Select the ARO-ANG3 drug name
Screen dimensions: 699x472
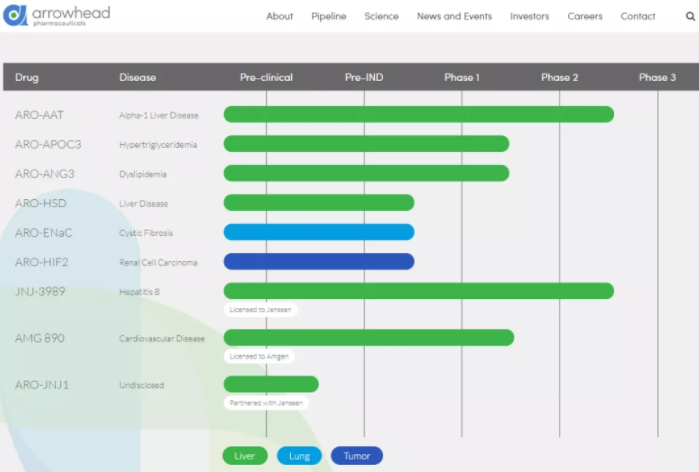[45, 174]
